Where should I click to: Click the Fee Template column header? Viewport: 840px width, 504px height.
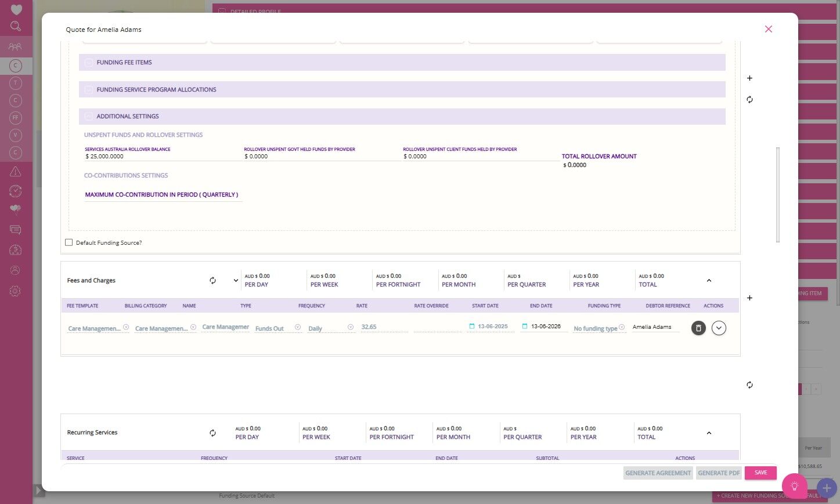[x=82, y=306]
